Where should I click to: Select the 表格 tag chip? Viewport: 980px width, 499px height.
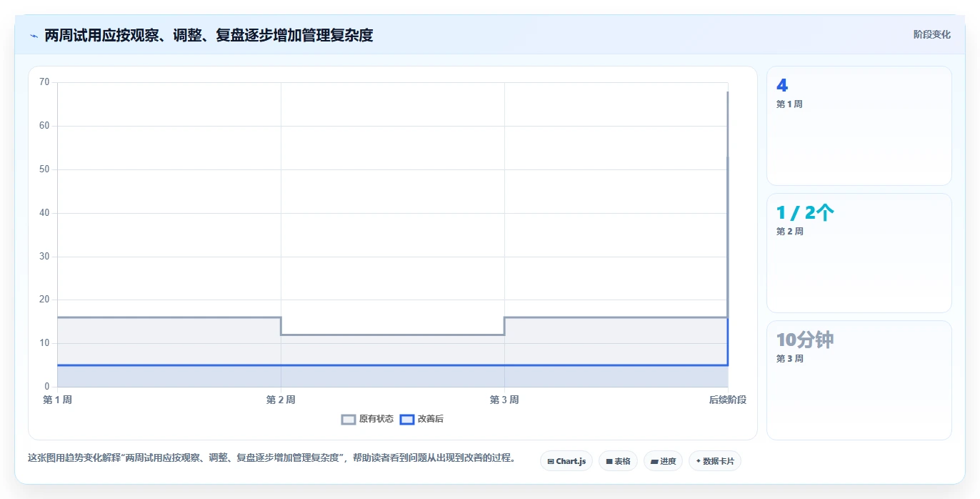[x=618, y=461]
